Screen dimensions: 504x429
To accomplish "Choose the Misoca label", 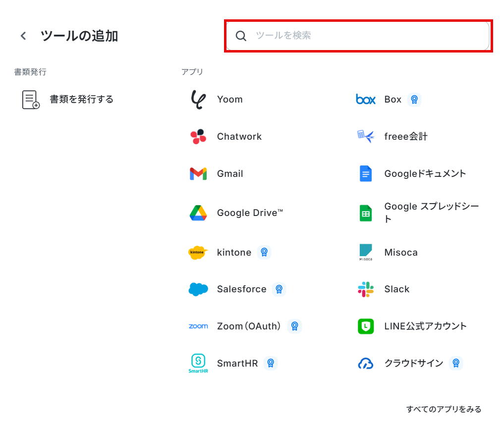I will point(401,252).
